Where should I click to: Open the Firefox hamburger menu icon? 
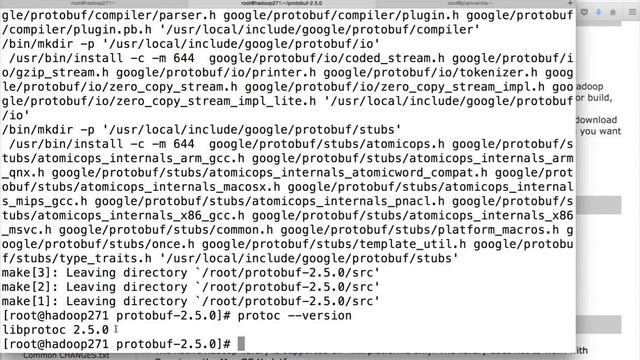(632, 12)
